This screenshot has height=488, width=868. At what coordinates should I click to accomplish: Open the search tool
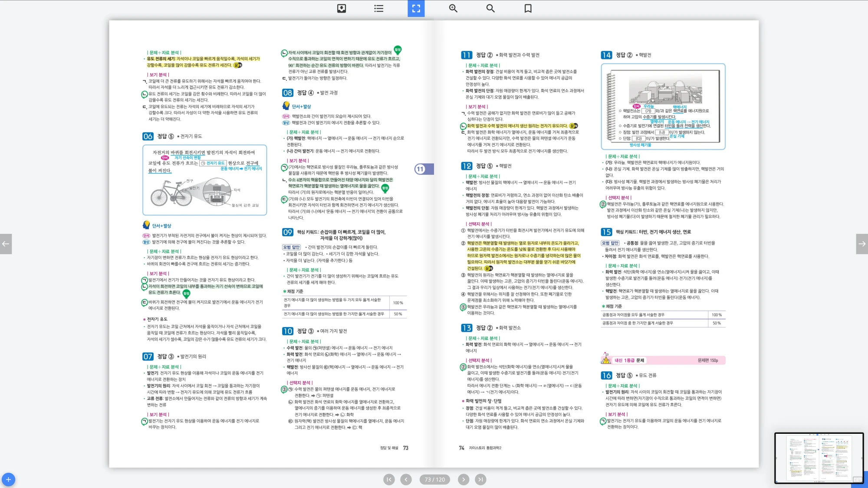click(x=490, y=8)
